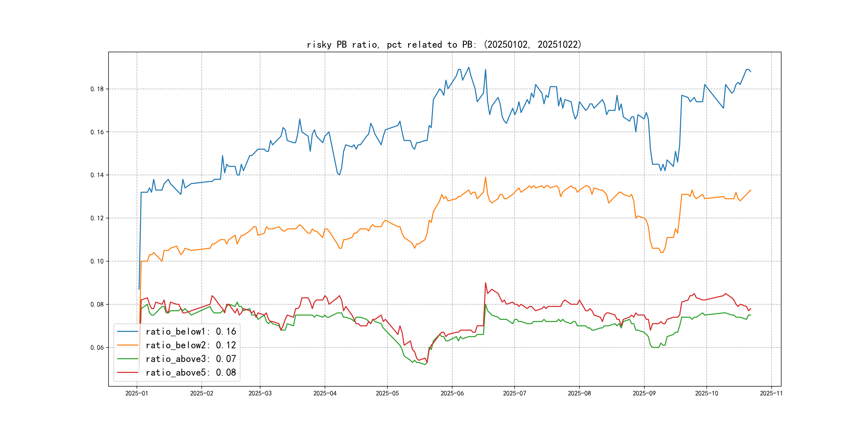
Task: Select the 'ratio_above3: 0.07' legend label
Action: (191, 359)
